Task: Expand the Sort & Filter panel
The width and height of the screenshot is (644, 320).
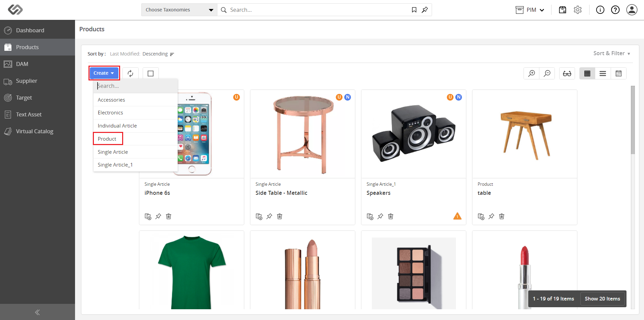Action: 612,53
